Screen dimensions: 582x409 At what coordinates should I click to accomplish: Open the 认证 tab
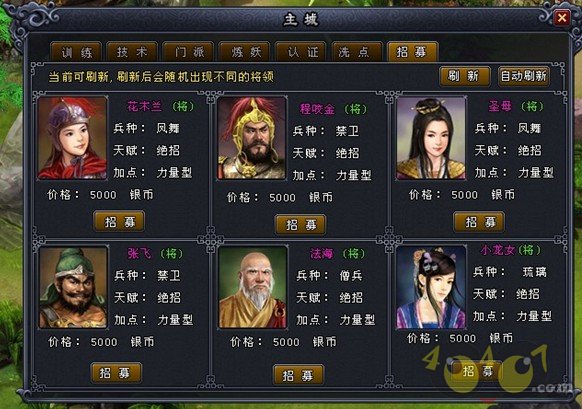point(301,52)
